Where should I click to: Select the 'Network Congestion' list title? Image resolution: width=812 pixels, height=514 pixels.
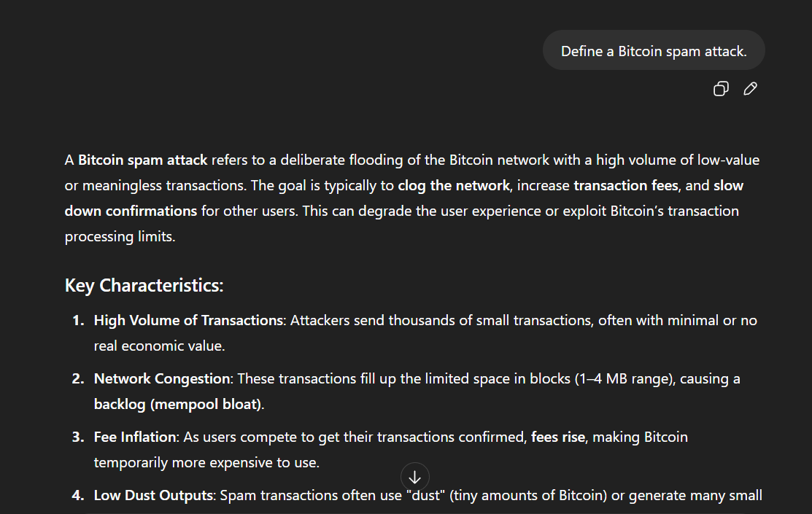click(162, 379)
